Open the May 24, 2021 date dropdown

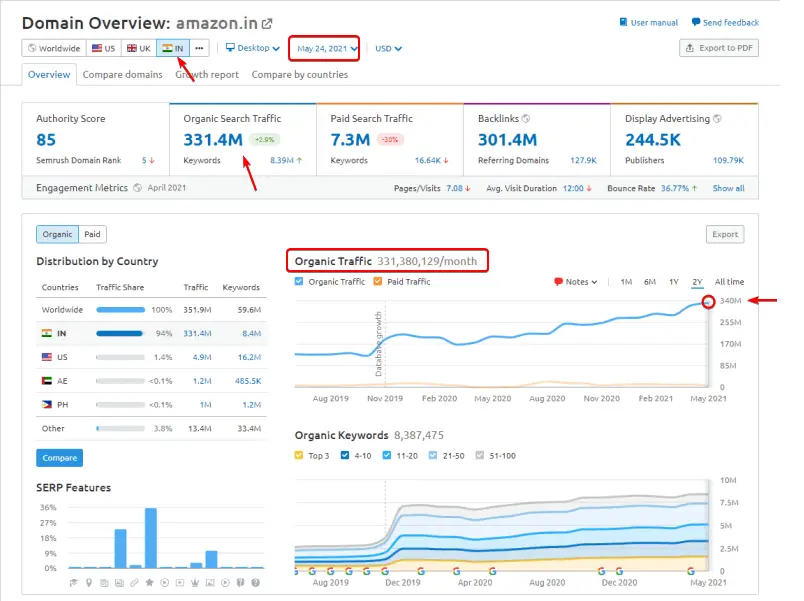click(327, 48)
